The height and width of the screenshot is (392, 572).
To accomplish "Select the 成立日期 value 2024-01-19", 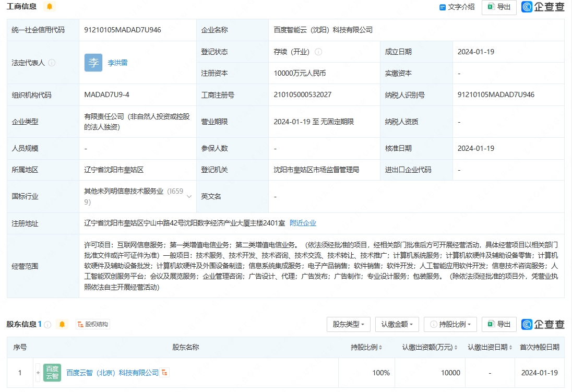I will (x=475, y=52).
